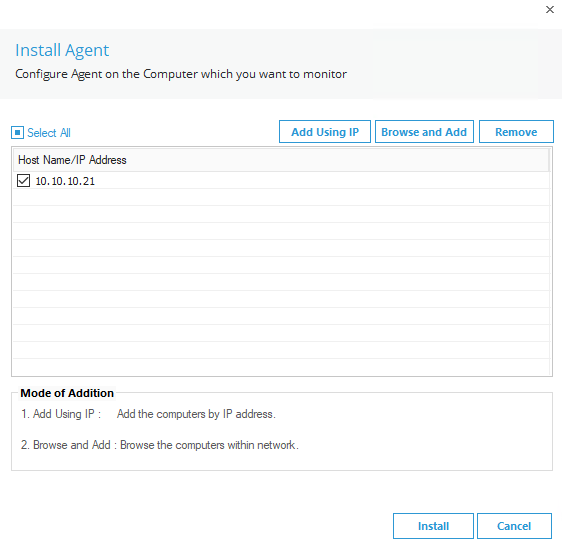The image size is (562, 547).
Task: Click the Install Agent heading
Action: click(x=62, y=50)
